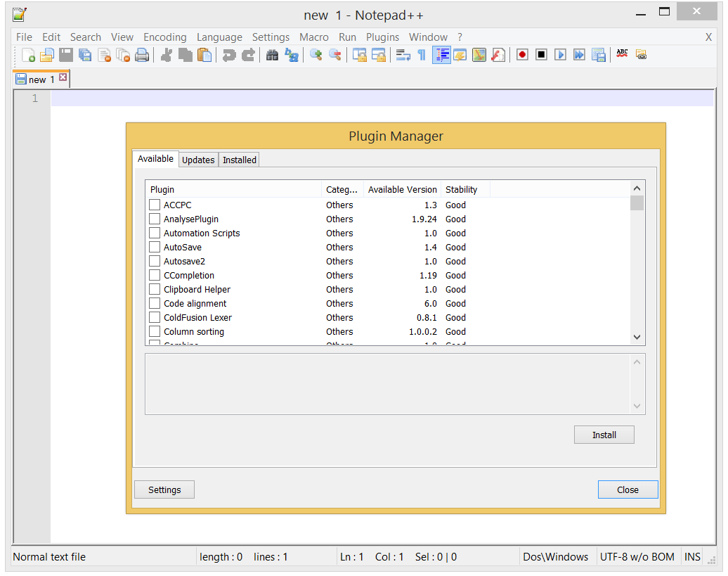Screen dimensions: 728x576
Task: Switch to the Installed tab
Action: coord(239,160)
